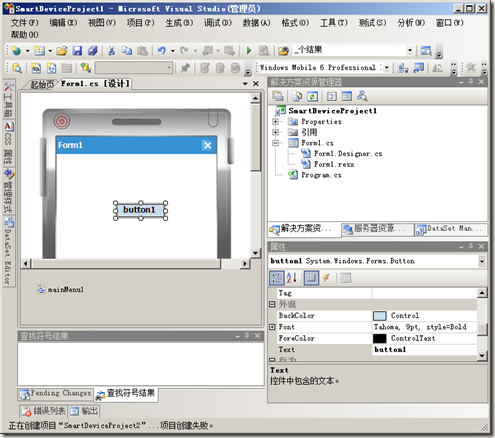Start debugging with green play icon

249,51
